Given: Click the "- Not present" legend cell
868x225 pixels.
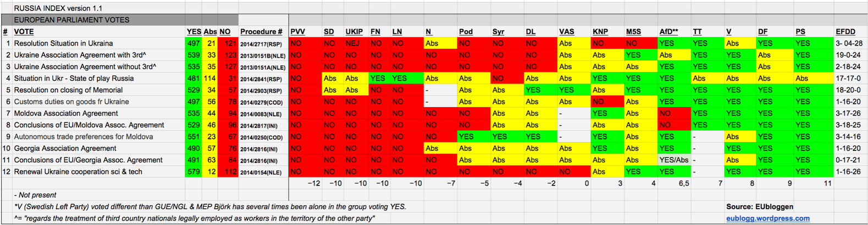Looking at the screenshot, I should 35,195.
